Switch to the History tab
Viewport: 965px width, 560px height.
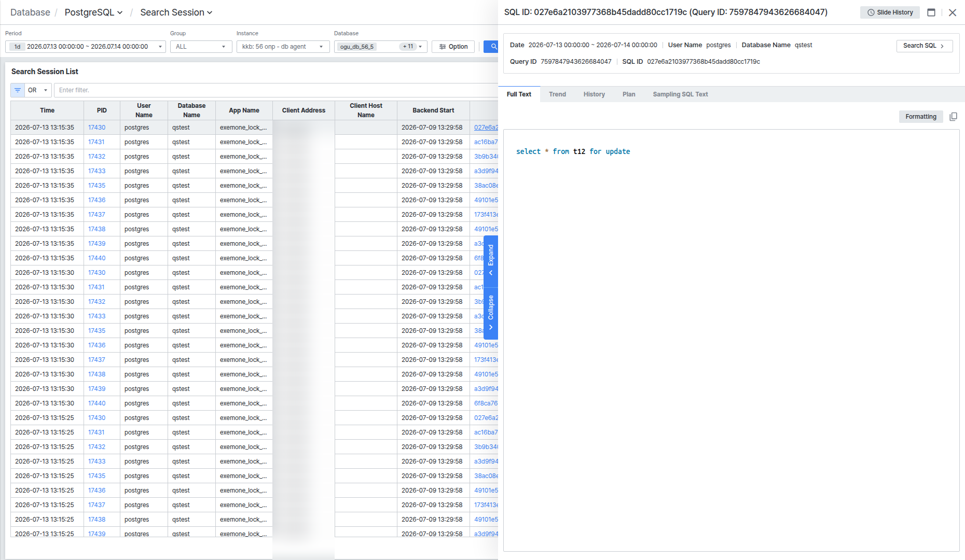(594, 94)
